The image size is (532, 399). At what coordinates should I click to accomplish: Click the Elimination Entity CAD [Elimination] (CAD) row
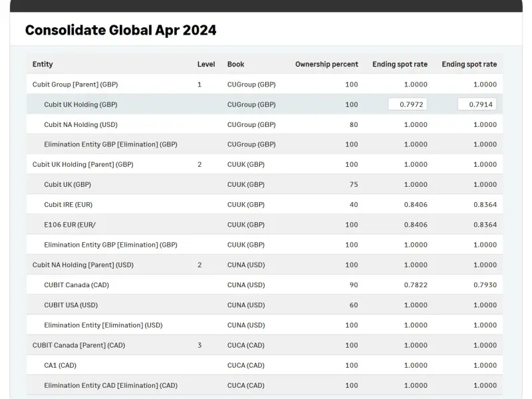coord(110,385)
